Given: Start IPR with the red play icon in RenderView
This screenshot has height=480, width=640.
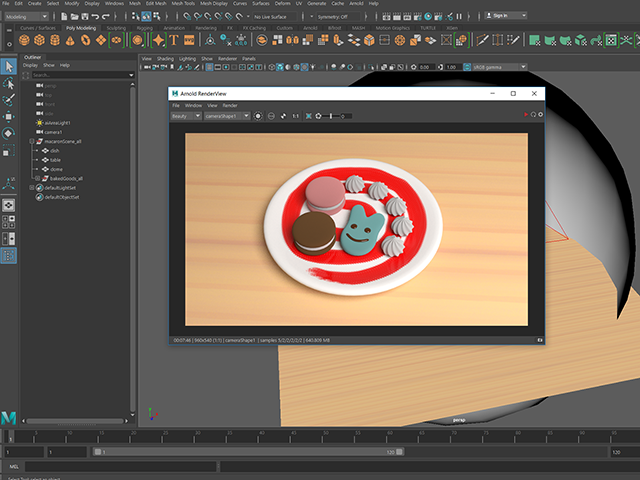Looking at the screenshot, I should pyautogui.click(x=526, y=115).
